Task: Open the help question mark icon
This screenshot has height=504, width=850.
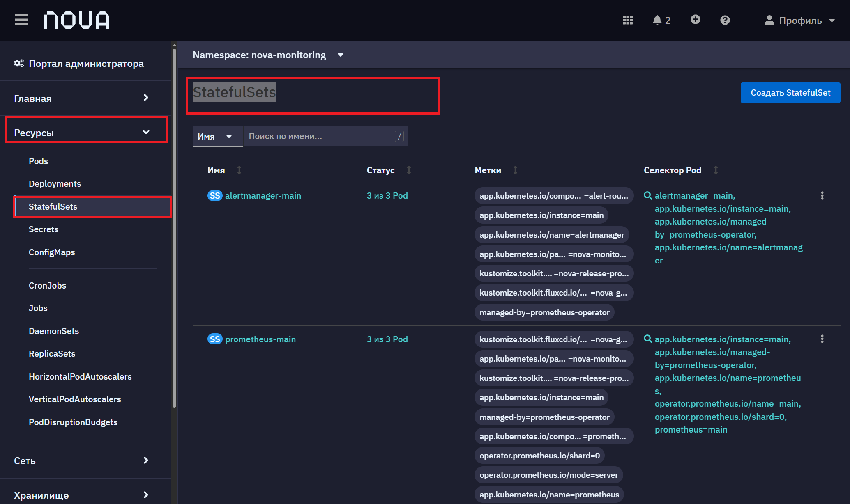Action: pos(725,20)
